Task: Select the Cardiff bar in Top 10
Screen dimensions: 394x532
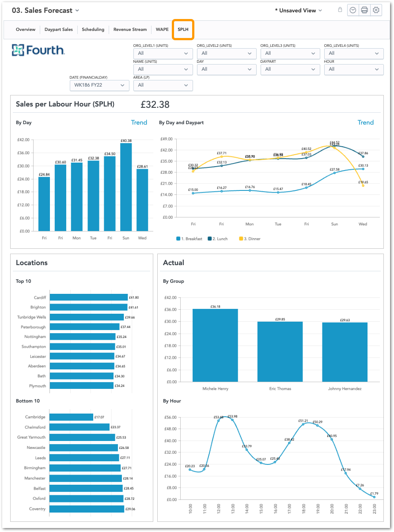Action: [88, 297]
